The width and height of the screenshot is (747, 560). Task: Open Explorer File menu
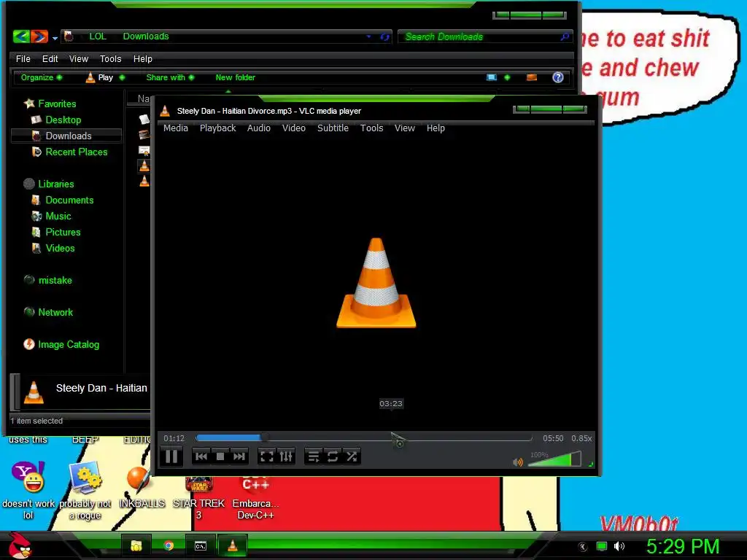23,58
